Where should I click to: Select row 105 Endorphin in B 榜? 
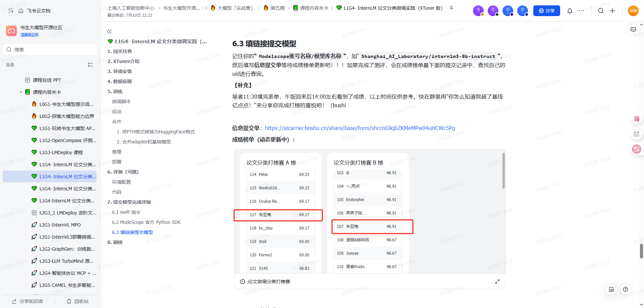368,200
